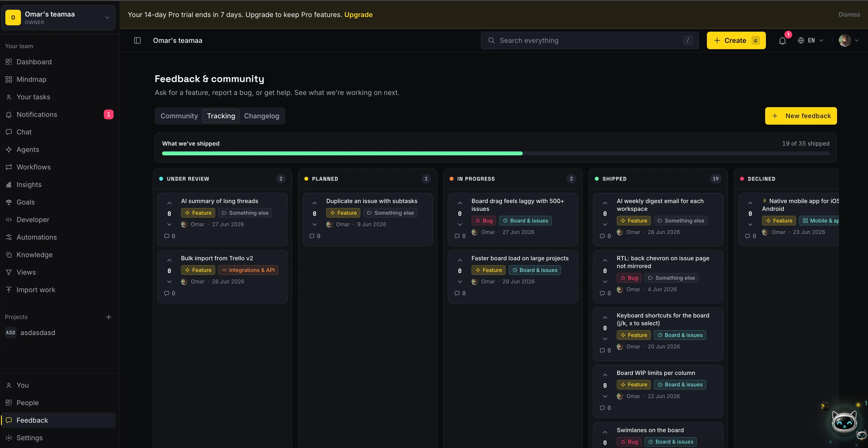The height and width of the screenshot is (448, 868).
Task: Click the Under Review column count badge
Action: tap(281, 179)
